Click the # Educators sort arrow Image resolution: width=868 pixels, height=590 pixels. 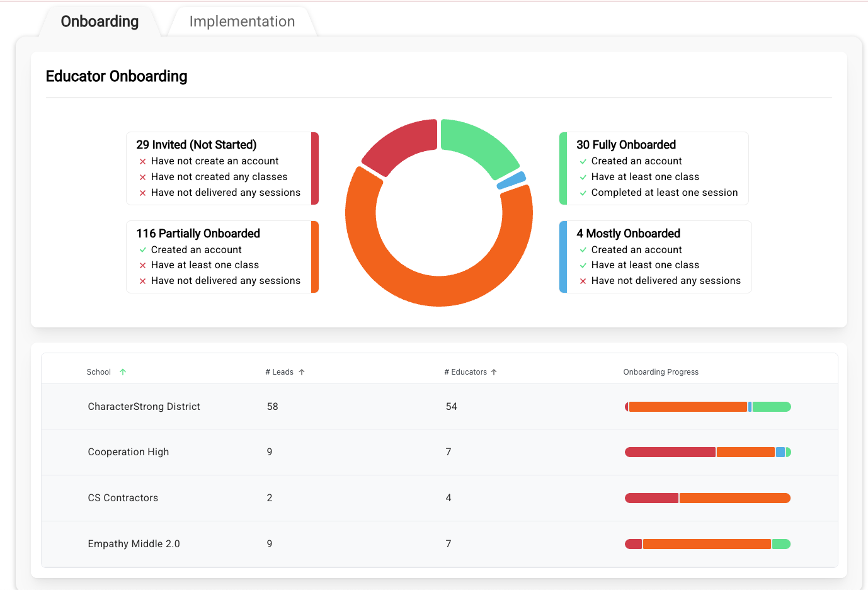tap(494, 372)
